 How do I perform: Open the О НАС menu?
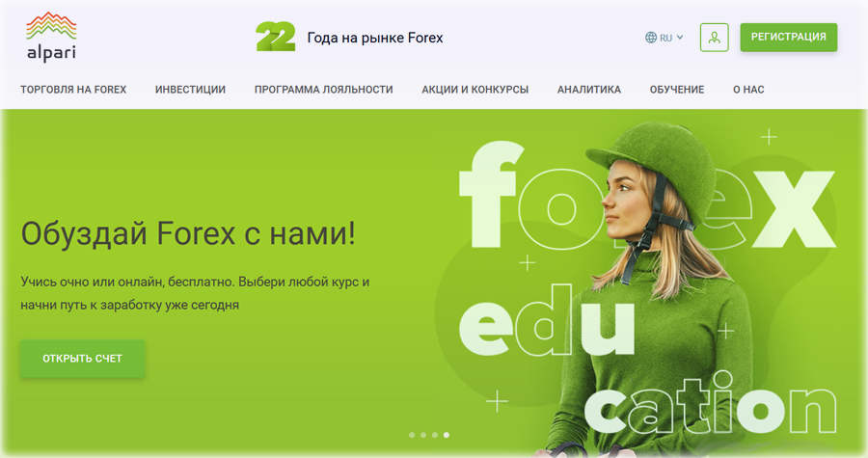pyautogui.click(x=748, y=90)
